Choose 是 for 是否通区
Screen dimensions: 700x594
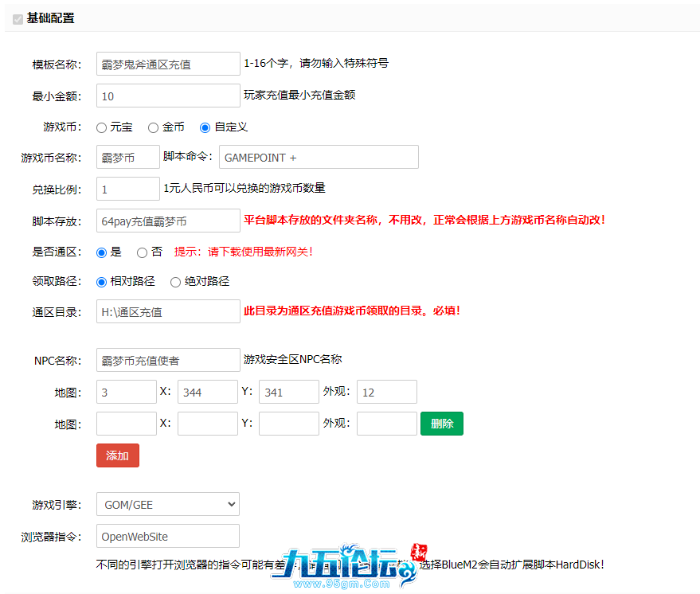(101, 252)
